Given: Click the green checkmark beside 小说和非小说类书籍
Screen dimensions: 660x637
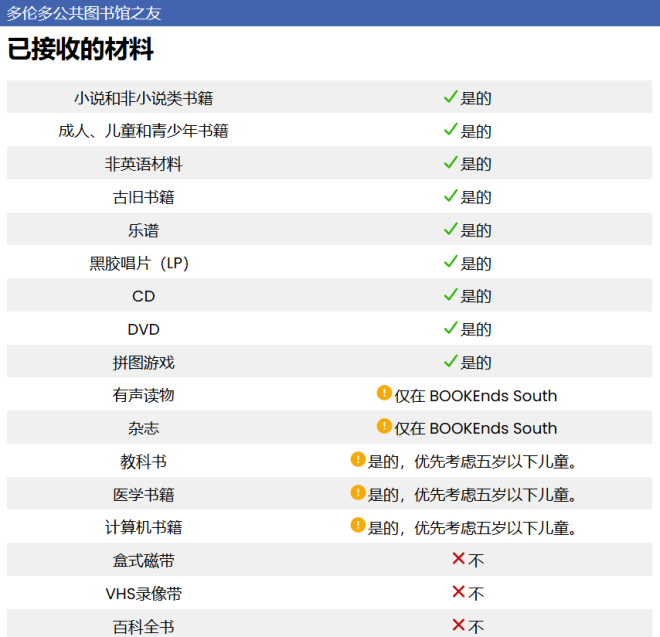Looking at the screenshot, I should click(x=450, y=97).
